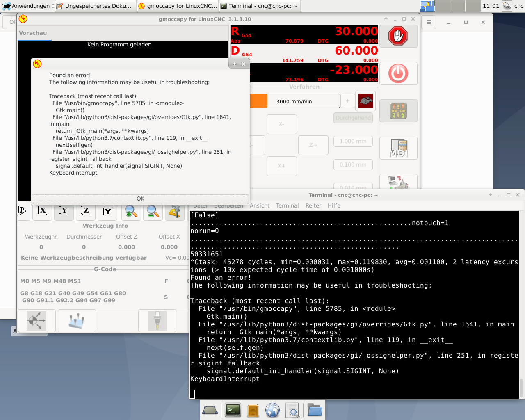Select the Z view preview icon
This screenshot has height=420, width=525.
click(86, 211)
